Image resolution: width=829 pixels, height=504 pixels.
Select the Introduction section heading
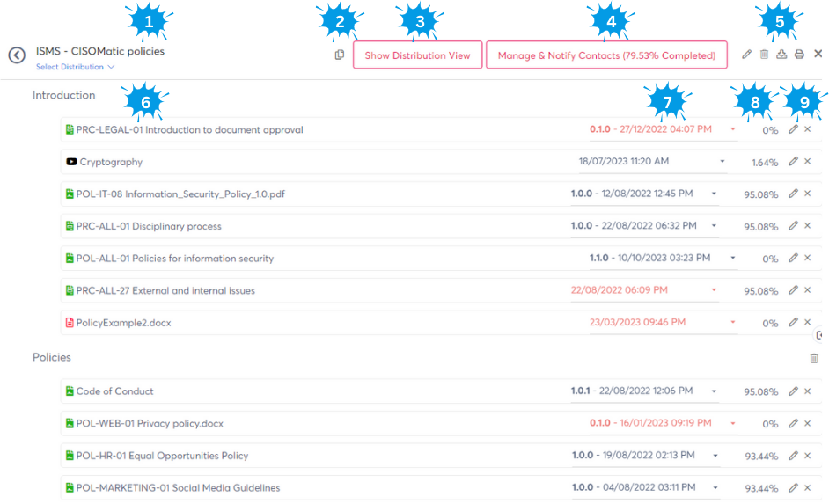(64, 95)
